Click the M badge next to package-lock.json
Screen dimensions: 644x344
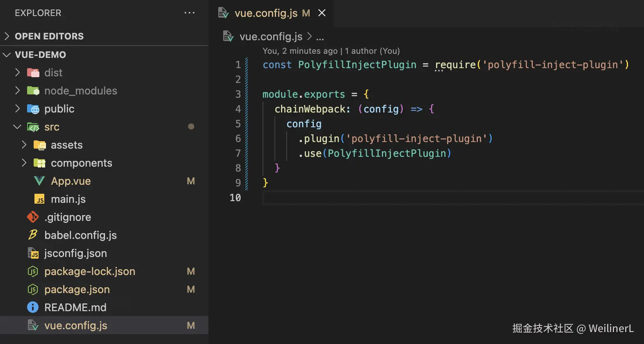pyautogui.click(x=191, y=271)
